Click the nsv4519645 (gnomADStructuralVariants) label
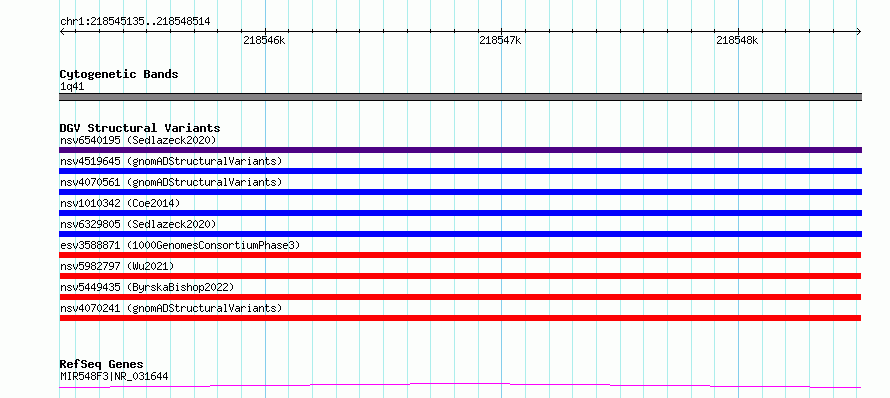890x398 pixels. pyautogui.click(x=171, y=161)
